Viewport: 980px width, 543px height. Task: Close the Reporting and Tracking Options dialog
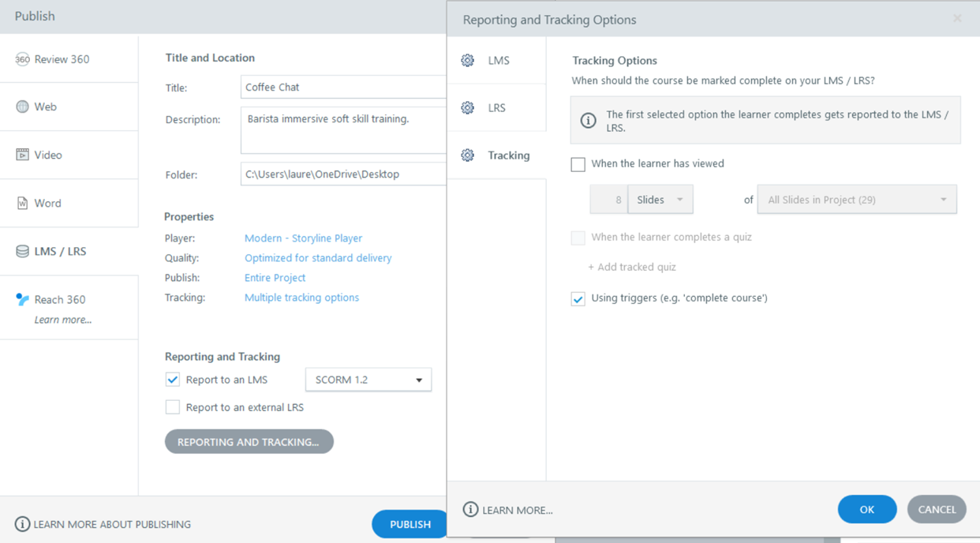[957, 18]
